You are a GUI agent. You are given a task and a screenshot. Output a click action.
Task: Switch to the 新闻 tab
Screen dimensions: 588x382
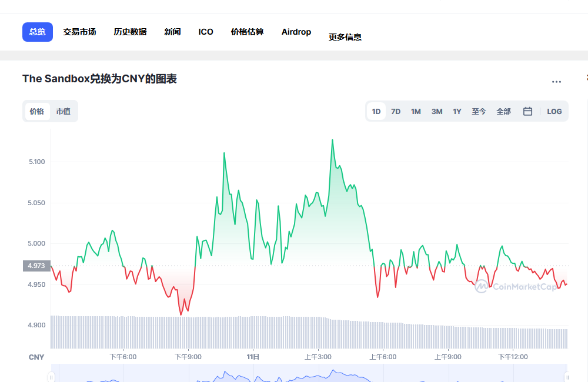[172, 32]
